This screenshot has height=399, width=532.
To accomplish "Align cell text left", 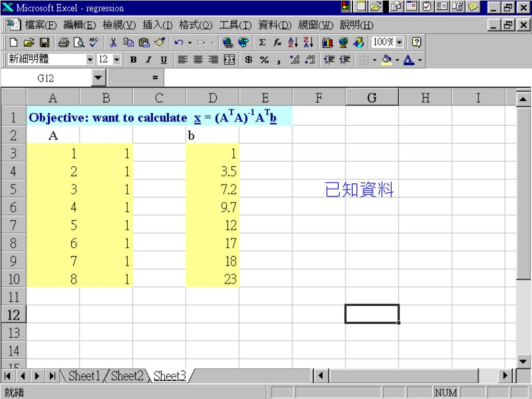I will pos(182,60).
